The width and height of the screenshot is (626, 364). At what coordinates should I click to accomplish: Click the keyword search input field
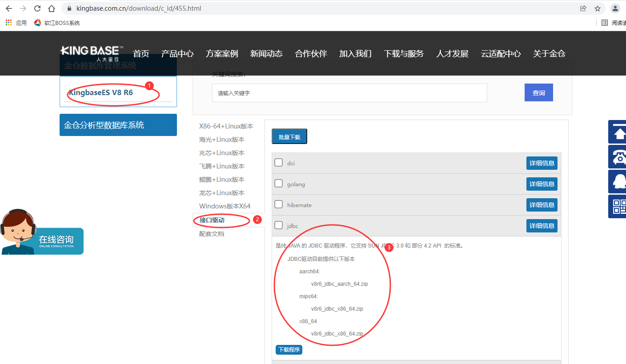point(349,92)
